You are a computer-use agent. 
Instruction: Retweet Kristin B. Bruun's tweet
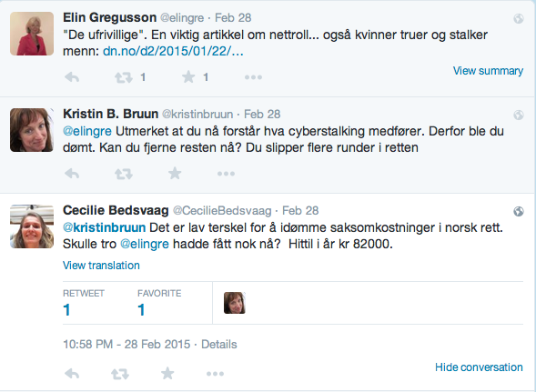coord(124,174)
